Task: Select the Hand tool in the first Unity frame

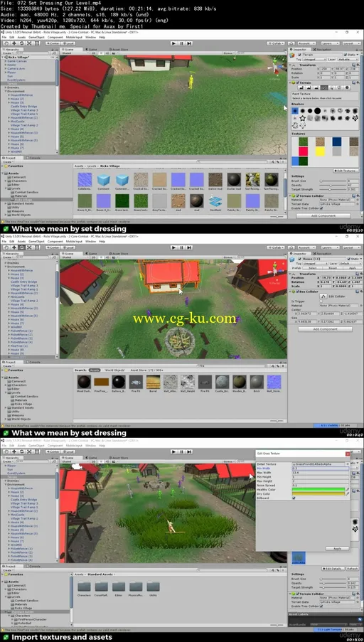Action: 6,43
